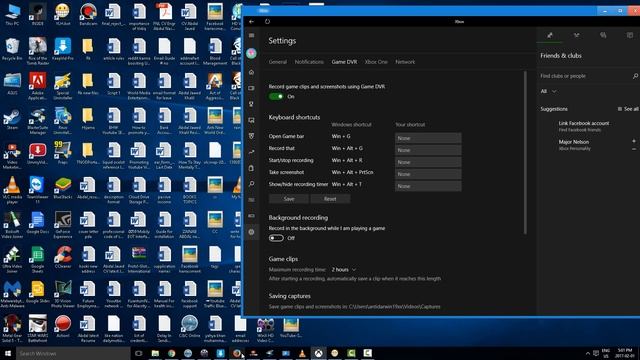This screenshot has width=640, height=360.
Task: Enable background recording toggle
Action: pos(276,238)
